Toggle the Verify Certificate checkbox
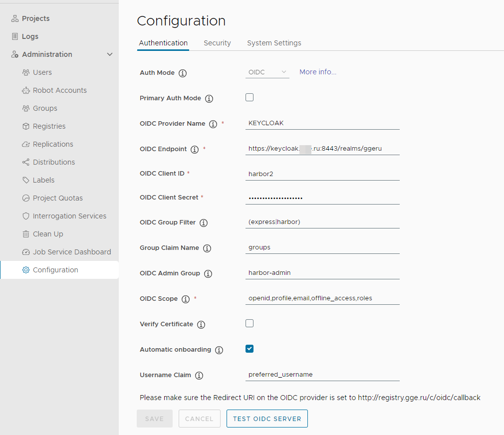 [250, 323]
